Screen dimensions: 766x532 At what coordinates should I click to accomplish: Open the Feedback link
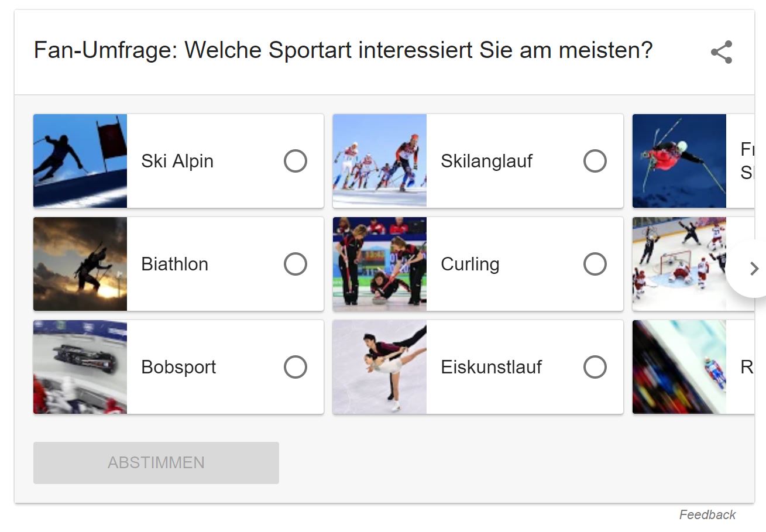[x=707, y=514]
